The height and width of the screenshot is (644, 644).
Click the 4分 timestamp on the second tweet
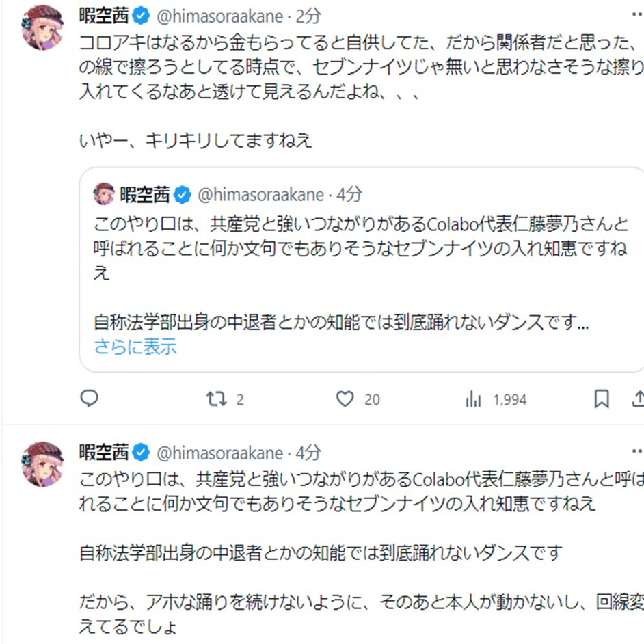point(308,452)
